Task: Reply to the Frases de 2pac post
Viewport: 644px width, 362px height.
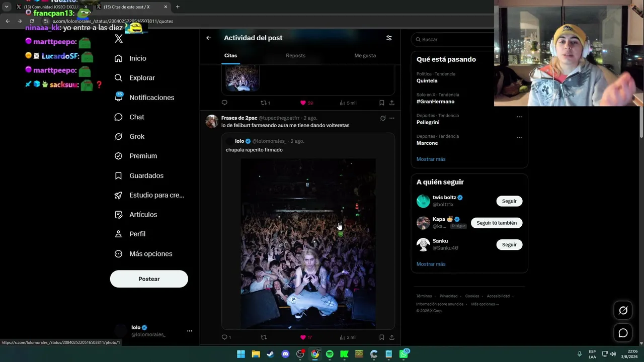Action: [226, 337]
